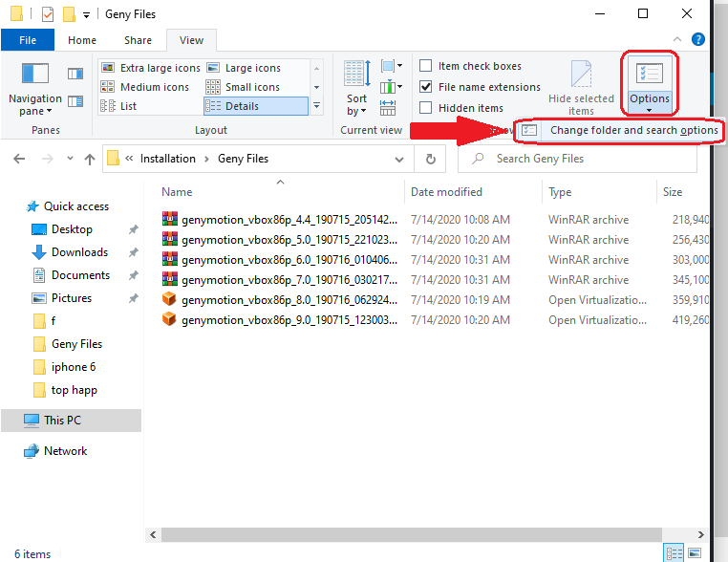Screen dimensions: 728x562
Task: Go forward with the right arrow
Action: click(x=48, y=159)
